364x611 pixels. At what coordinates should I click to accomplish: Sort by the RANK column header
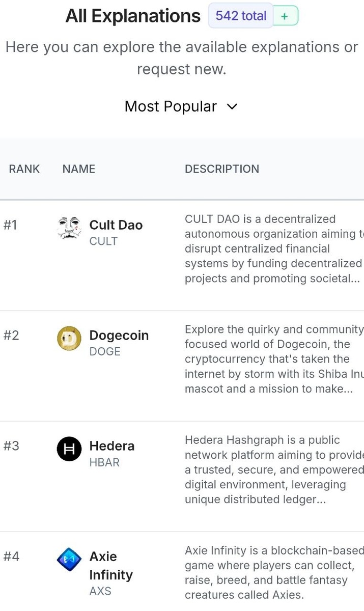pos(24,169)
